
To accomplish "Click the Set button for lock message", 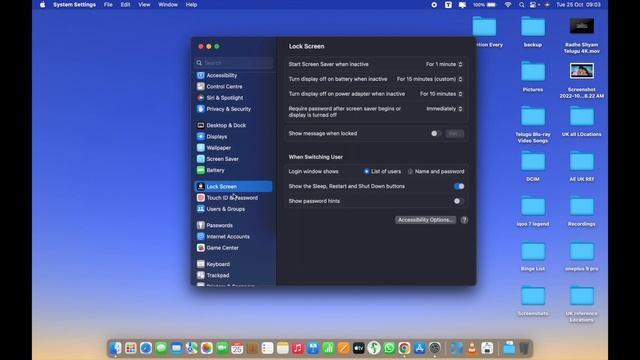I will [455, 133].
